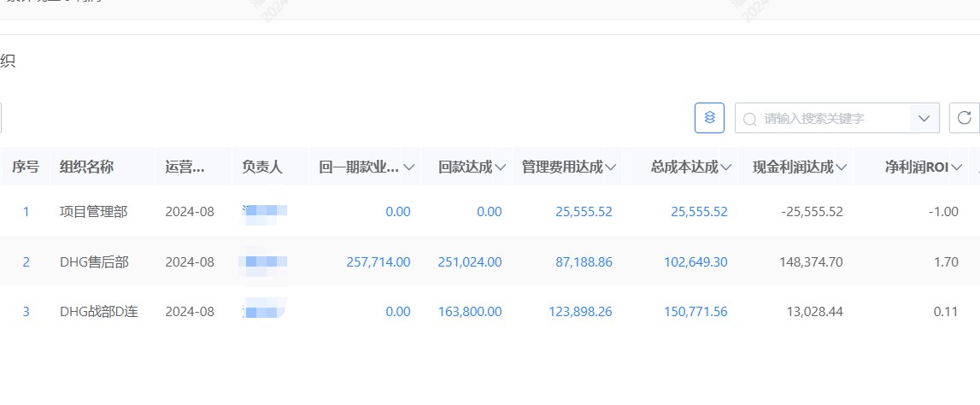Open the 管理费用达成 column chevron
980x405 pixels.
click(x=612, y=167)
